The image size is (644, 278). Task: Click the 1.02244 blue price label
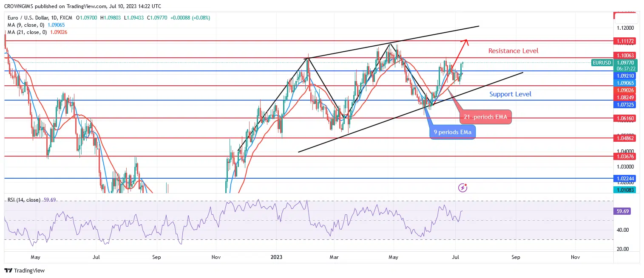point(625,179)
